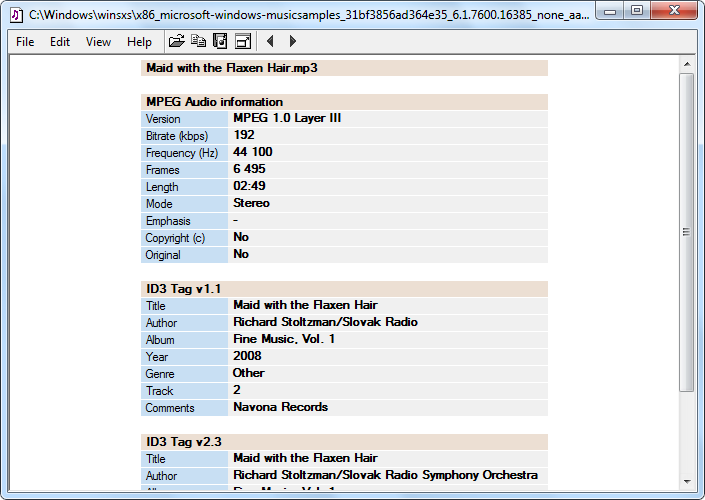
Task: Click the Genre value 'Other'
Action: click(249, 373)
